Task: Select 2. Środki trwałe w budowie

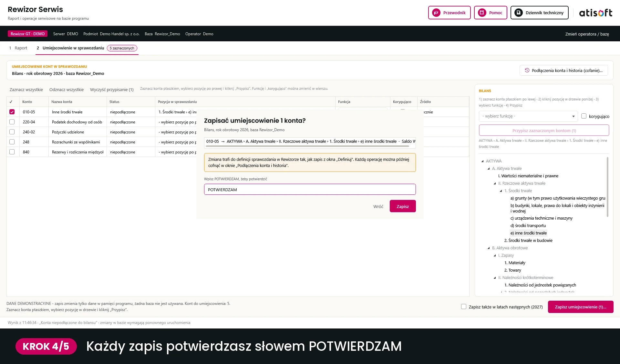Action: [x=528, y=241]
